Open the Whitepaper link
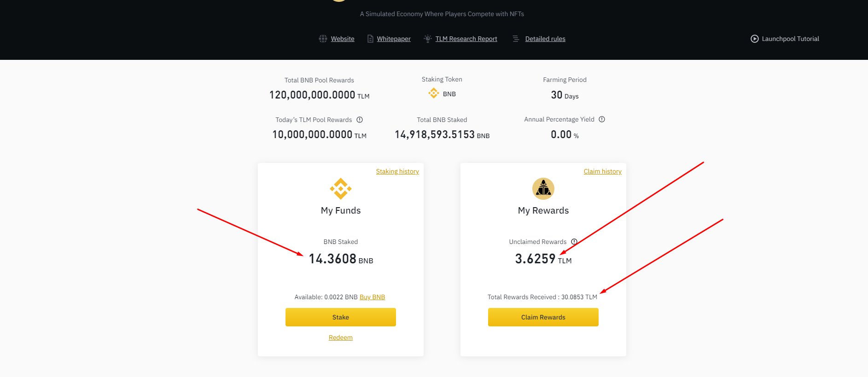Viewport: 868px width, 377px height. [394, 39]
